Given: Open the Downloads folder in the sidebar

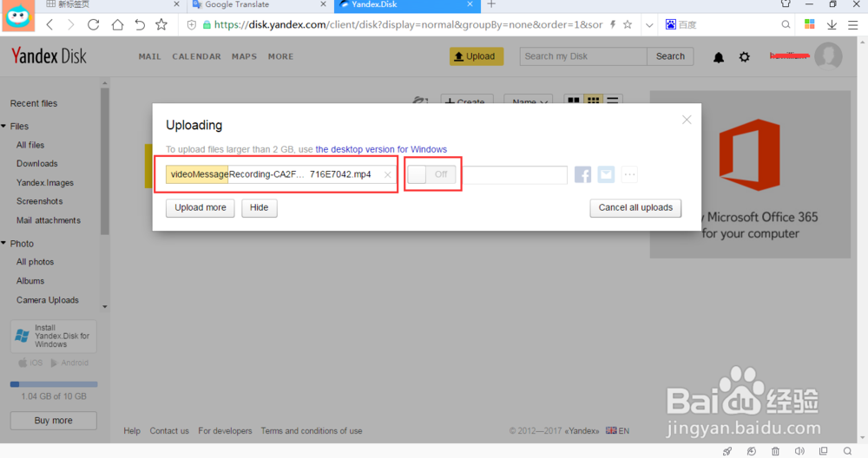Looking at the screenshot, I should 37,164.
